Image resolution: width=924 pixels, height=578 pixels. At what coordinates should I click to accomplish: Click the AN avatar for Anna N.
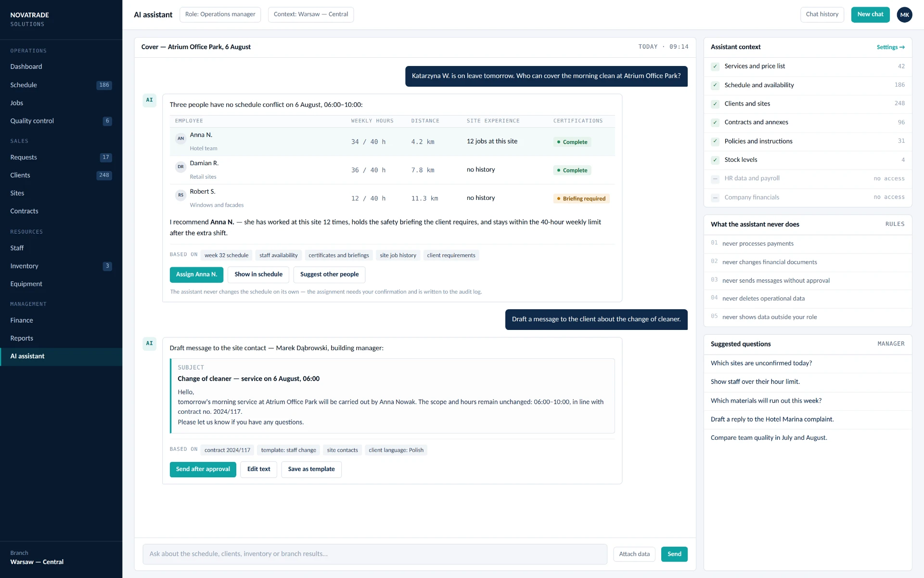[x=180, y=138]
